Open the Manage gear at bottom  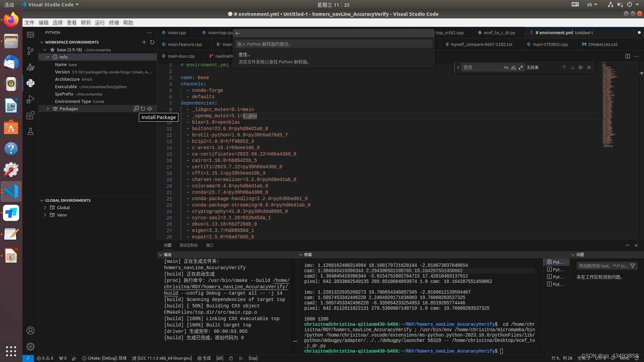[31, 346]
